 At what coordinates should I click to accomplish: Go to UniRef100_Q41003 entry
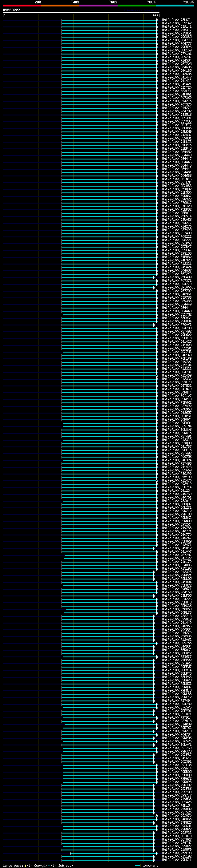pyautogui.click(x=177, y=345)
